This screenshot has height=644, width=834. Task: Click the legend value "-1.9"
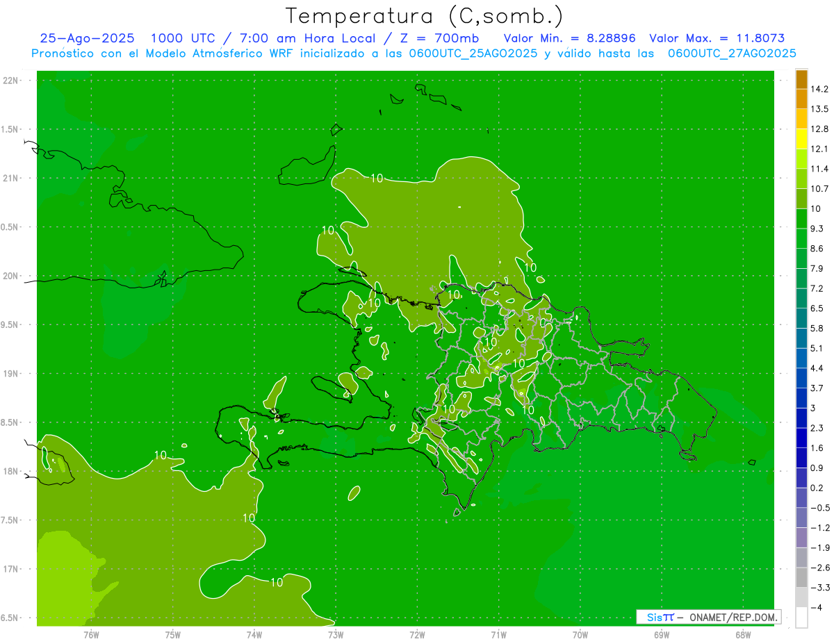[x=820, y=547]
